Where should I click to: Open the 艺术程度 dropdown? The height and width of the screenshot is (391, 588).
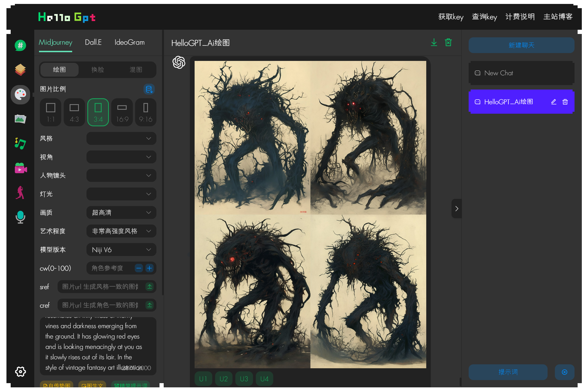click(121, 231)
